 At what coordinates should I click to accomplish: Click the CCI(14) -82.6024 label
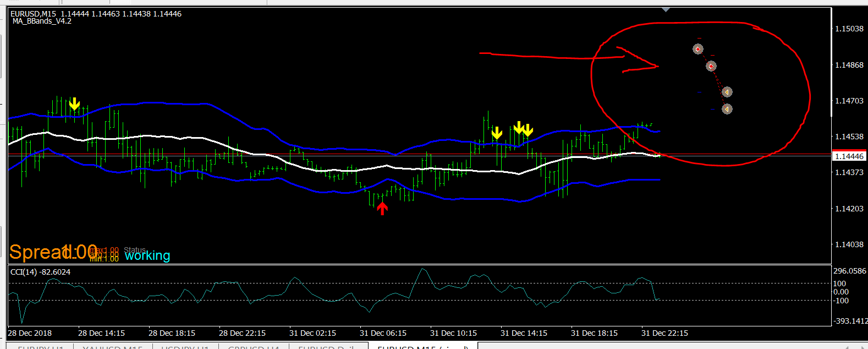pyautogui.click(x=40, y=272)
